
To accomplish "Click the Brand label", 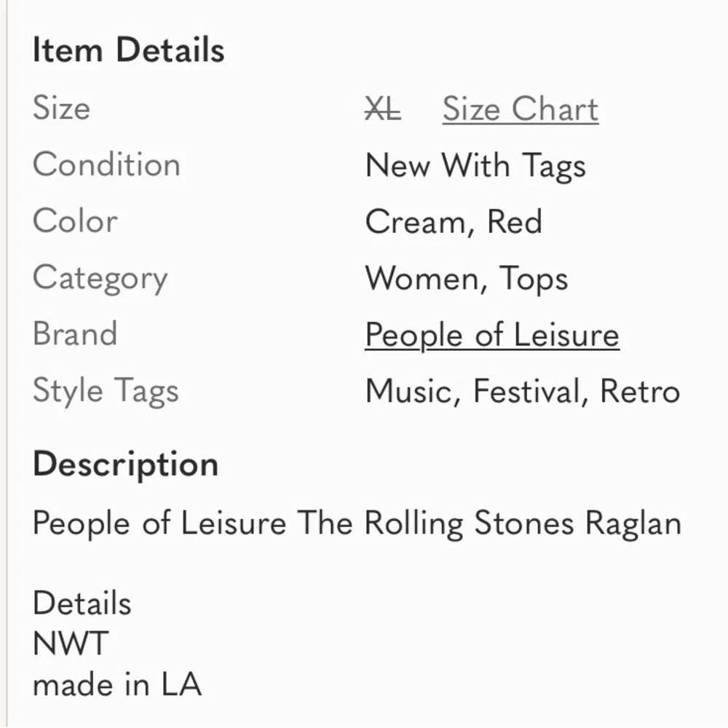I will coord(75,334).
